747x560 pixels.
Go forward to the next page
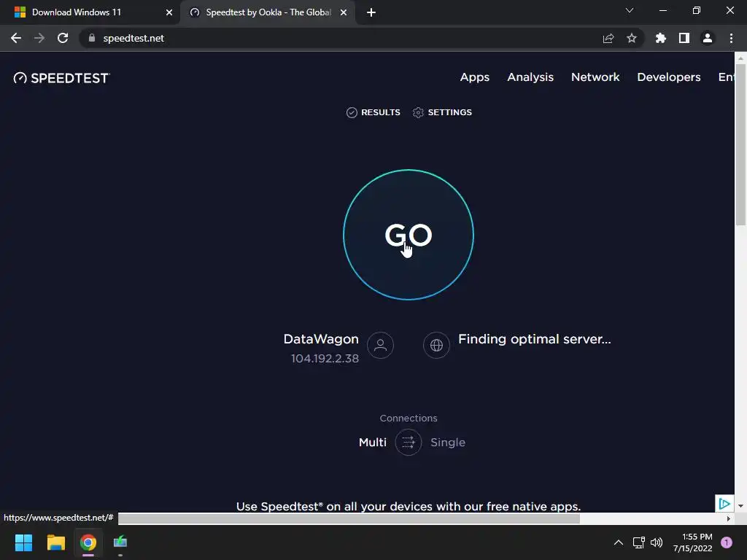coord(39,38)
